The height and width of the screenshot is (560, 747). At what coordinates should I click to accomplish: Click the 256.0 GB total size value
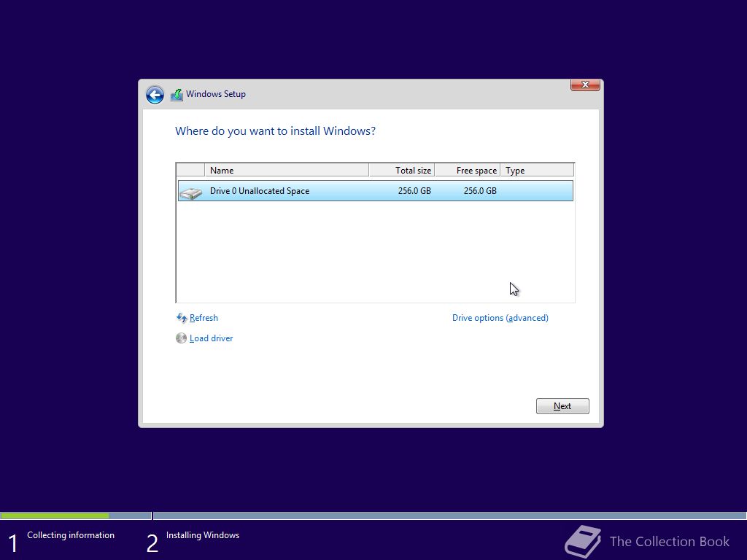point(414,191)
